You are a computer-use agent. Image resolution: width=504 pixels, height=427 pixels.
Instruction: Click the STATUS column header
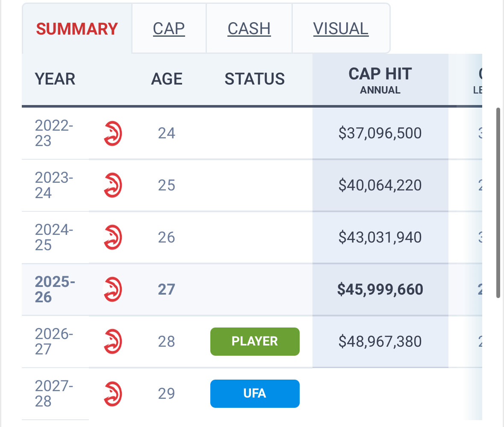coord(255,79)
